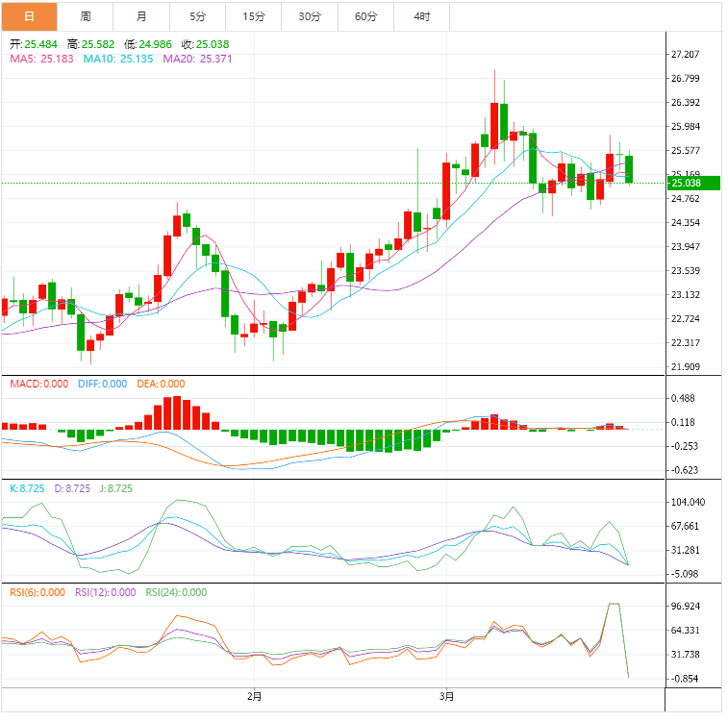The height and width of the screenshot is (721, 728).
Task: Switch to the 60分 interval tab
Action: (365, 16)
